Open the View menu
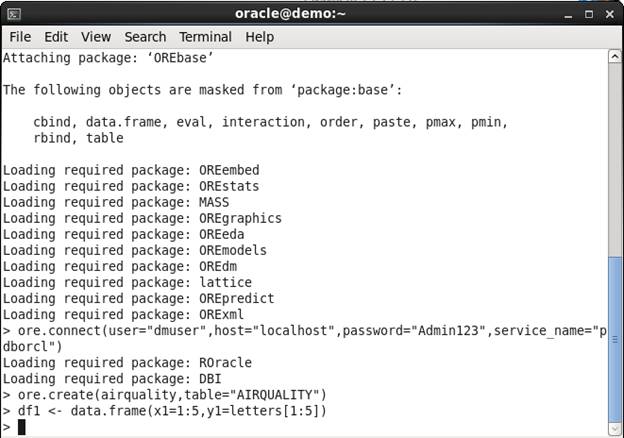The image size is (624, 438). point(96,37)
